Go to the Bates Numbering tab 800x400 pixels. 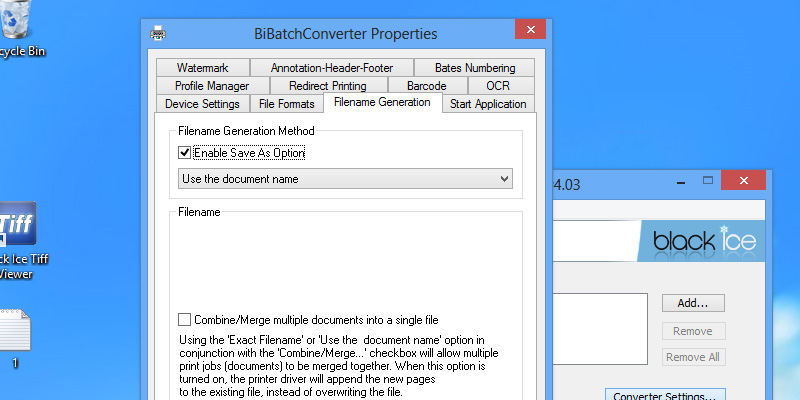pyautogui.click(x=474, y=68)
